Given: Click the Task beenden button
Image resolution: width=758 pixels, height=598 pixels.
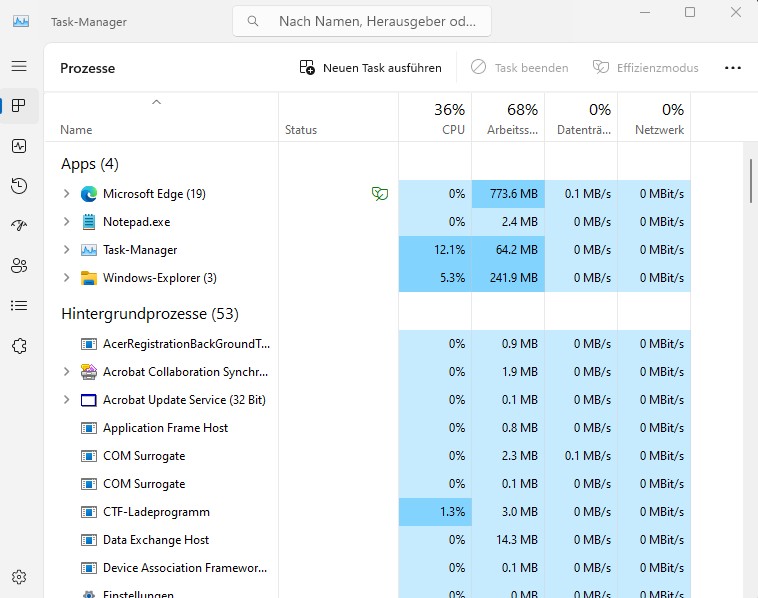Looking at the screenshot, I should [x=520, y=68].
